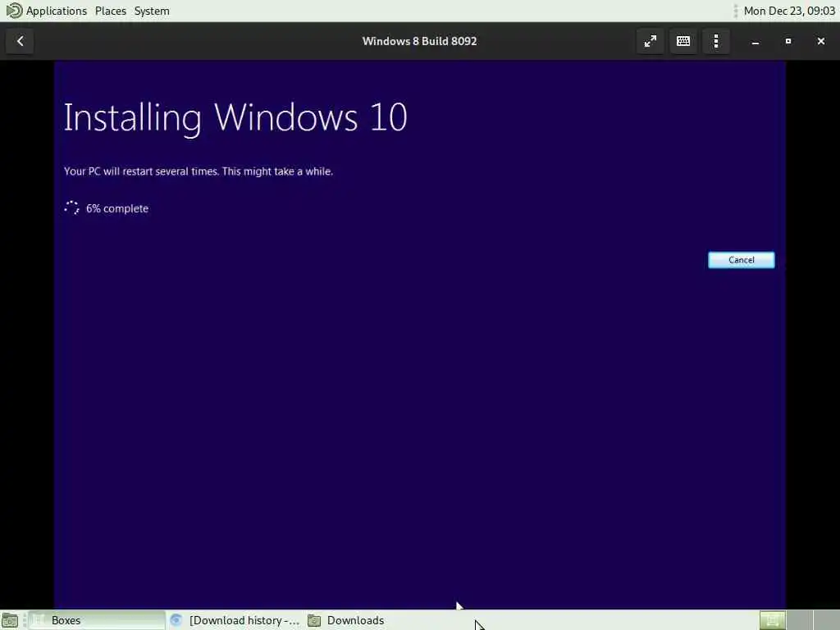Go back using the Boxes back arrow
This screenshot has width=840, height=630.
[x=21, y=41]
